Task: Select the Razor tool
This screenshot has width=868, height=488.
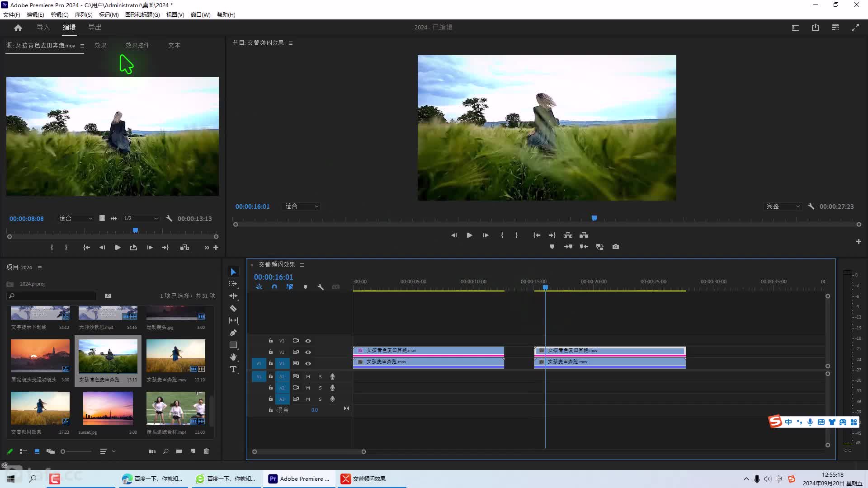Action: [x=233, y=308]
